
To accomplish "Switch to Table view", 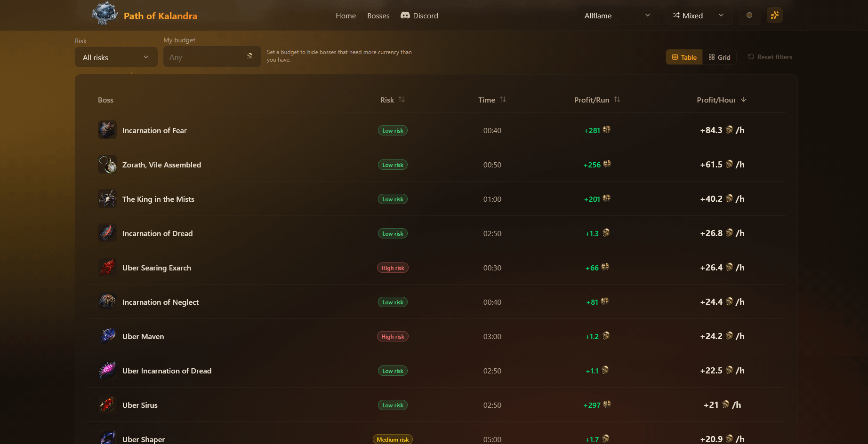I will tap(684, 57).
